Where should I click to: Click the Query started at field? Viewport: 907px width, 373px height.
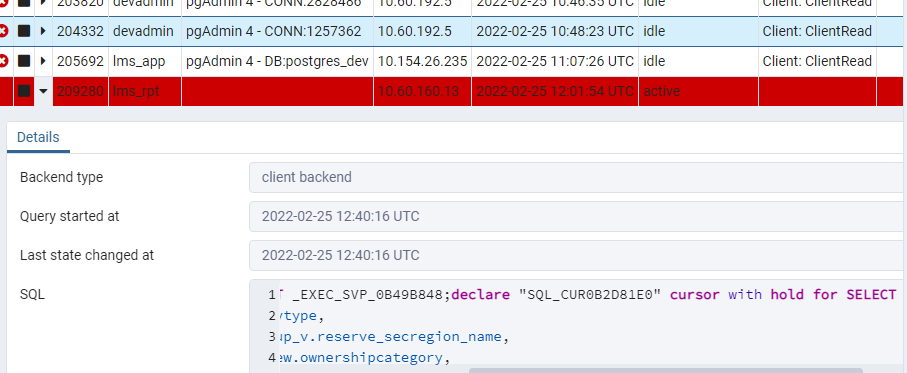[578, 216]
